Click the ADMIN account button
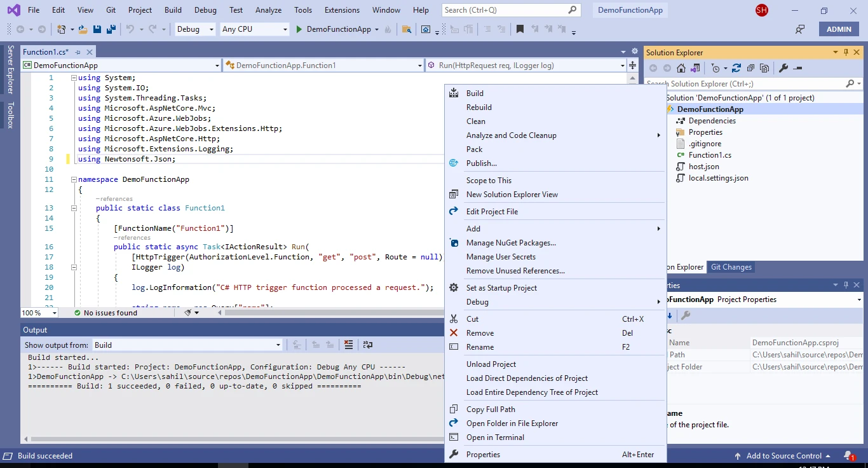This screenshot has height=468, width=868. (838, 29)
